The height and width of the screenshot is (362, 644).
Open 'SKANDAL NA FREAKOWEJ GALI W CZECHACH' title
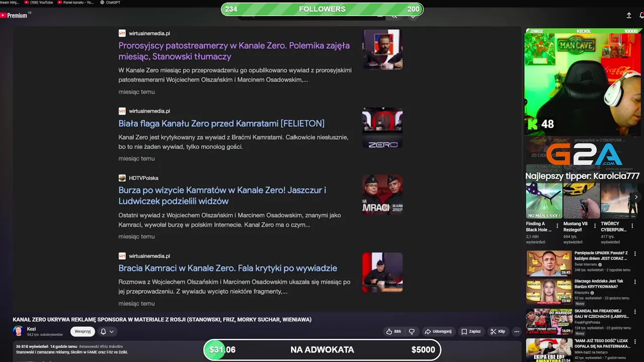tap(601, 314)
